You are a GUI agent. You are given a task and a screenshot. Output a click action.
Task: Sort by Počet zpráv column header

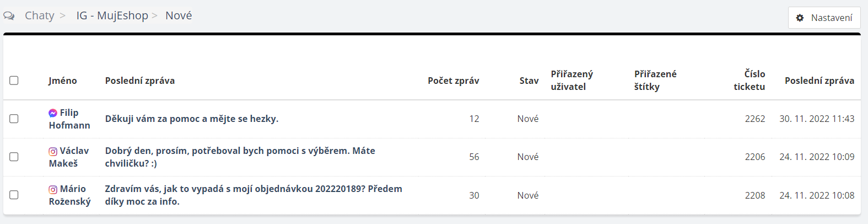pyautogui.click(x=453, y=81)
